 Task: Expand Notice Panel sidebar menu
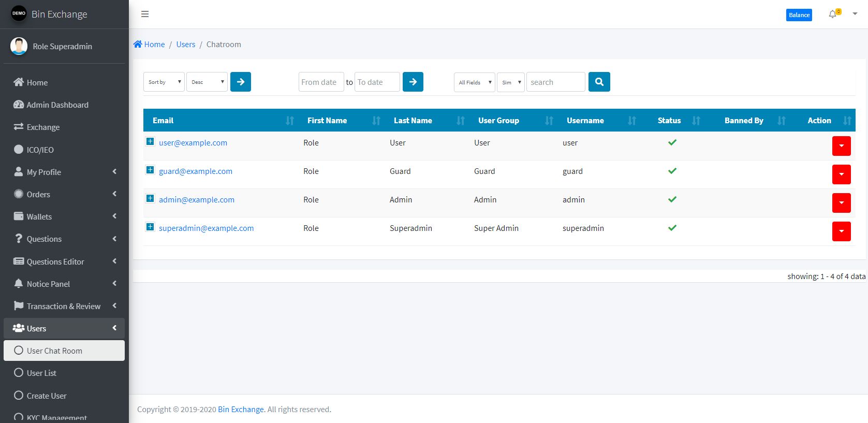[x=64, y=284]
